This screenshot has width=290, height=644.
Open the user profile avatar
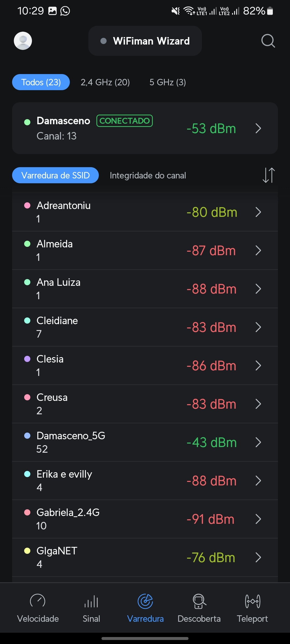(x=23, y=41)
